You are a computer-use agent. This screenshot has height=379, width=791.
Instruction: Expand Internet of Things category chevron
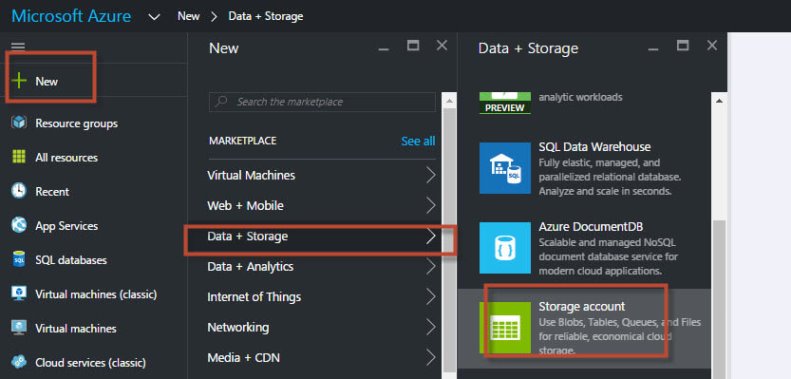pos(430,297)
